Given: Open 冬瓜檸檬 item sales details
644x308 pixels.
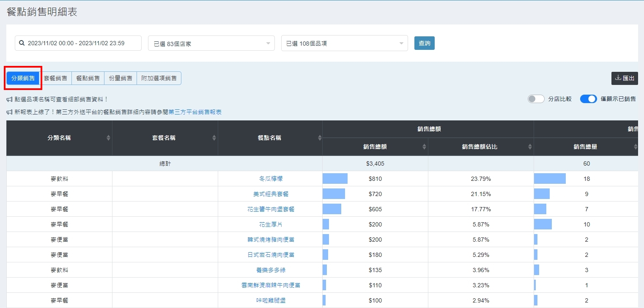Looking at the screenshot, I should point(271,179).
